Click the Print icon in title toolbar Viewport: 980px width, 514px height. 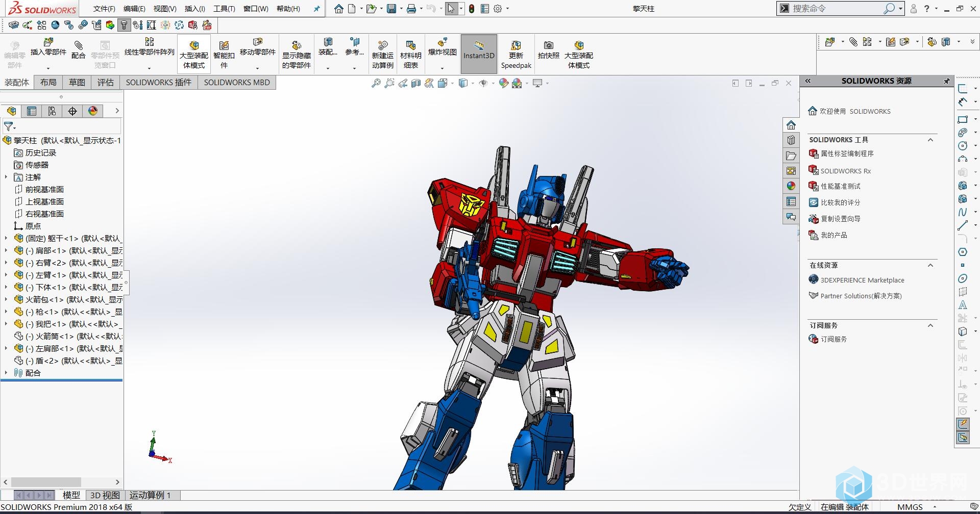411,9
